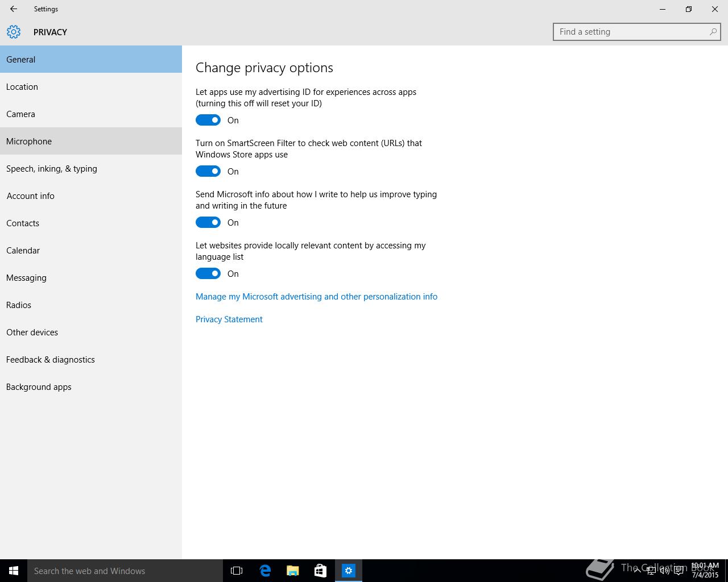Image resolution: width=728 pixels, height=582 pixels.
Task: Close the Settings window
Action: 715,9
